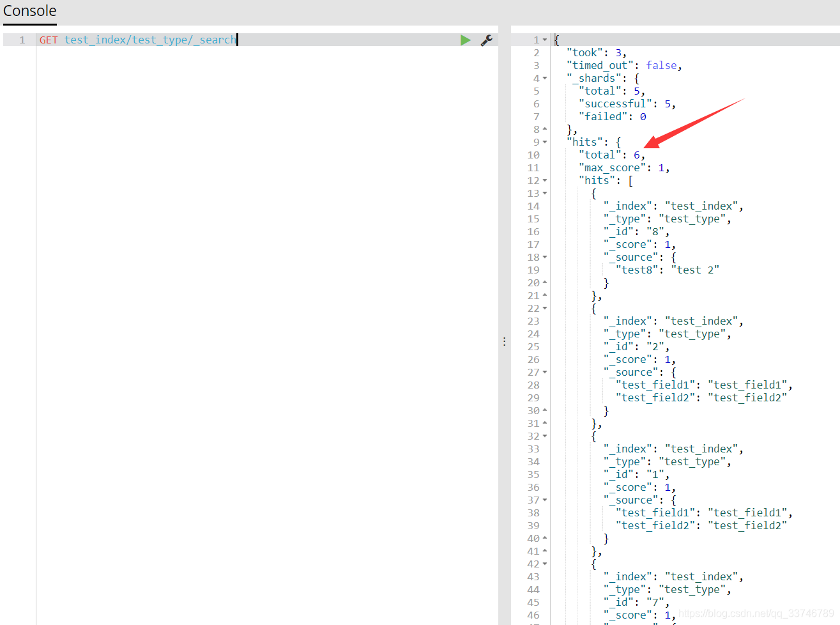Click the "_type" line at row 15
The height and width of the screenshot is (625, 840).
click(668, 219)
